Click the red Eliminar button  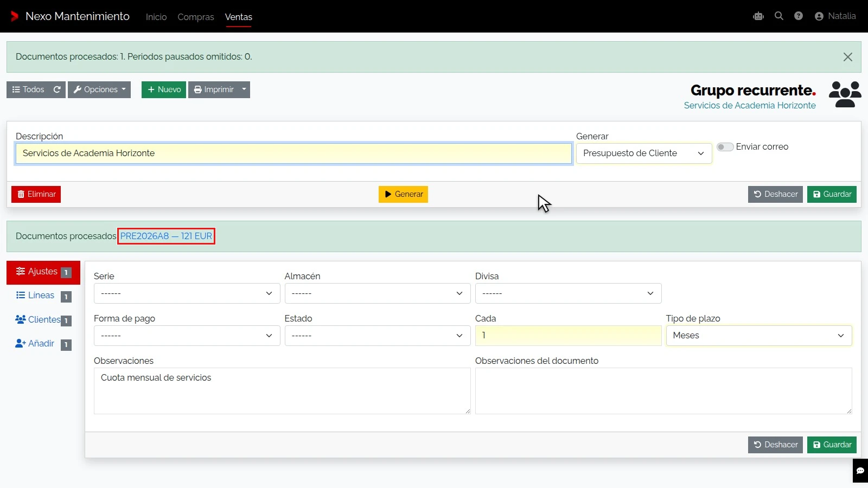coord(36,194)
